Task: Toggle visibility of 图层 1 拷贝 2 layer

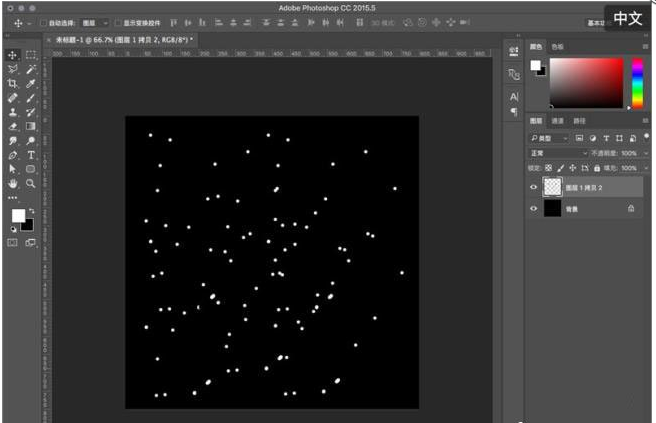Action: pyautogui.click(x=533, y=187)
